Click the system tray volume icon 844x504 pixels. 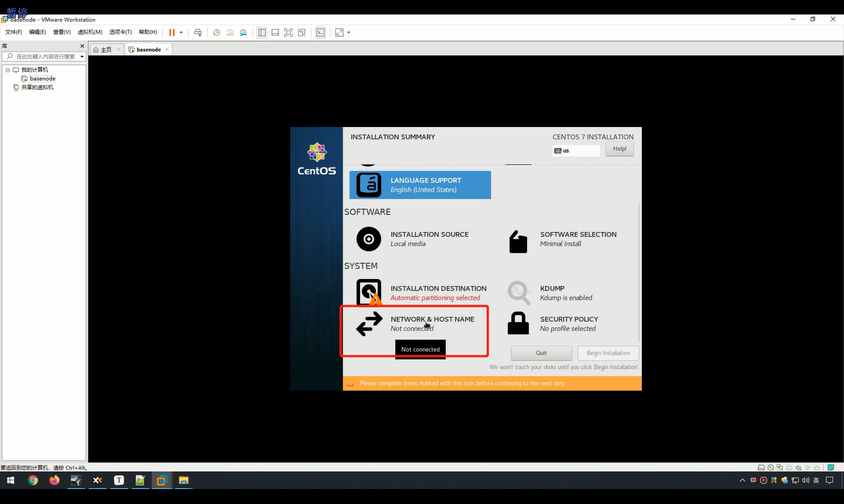(x=806, y=480)
